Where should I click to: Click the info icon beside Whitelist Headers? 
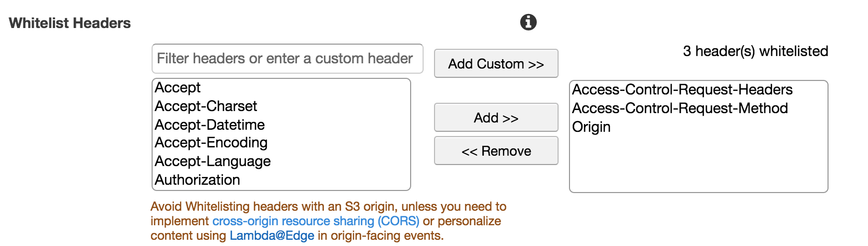(528, 22)
